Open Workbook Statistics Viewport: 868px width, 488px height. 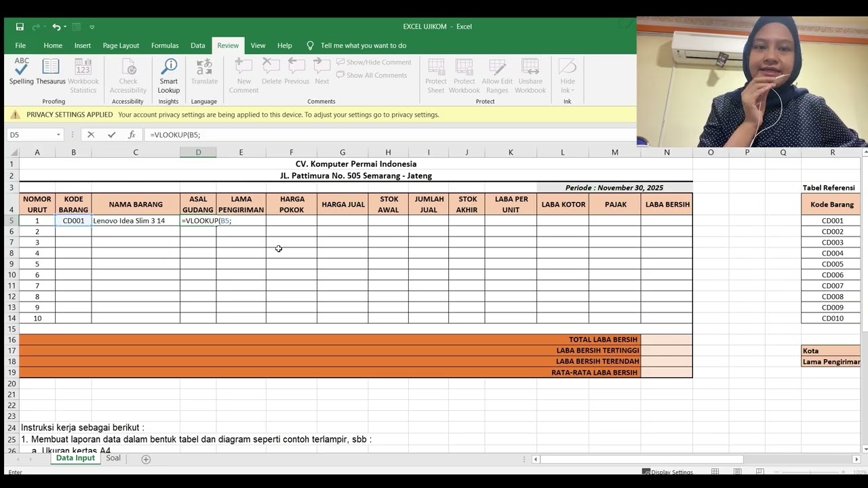(83, 76)
